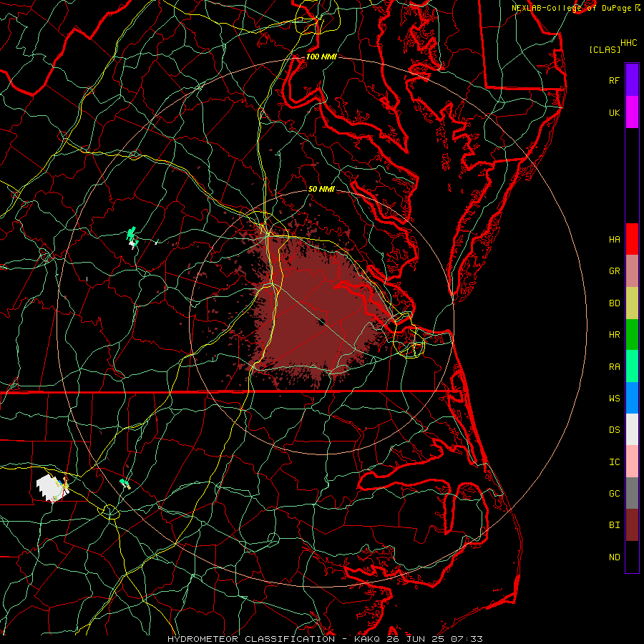Image resolution: width=644 pixels, height=644 pixels.
Task: Click the 'HR' legend label
Action: tap(614, 335)
